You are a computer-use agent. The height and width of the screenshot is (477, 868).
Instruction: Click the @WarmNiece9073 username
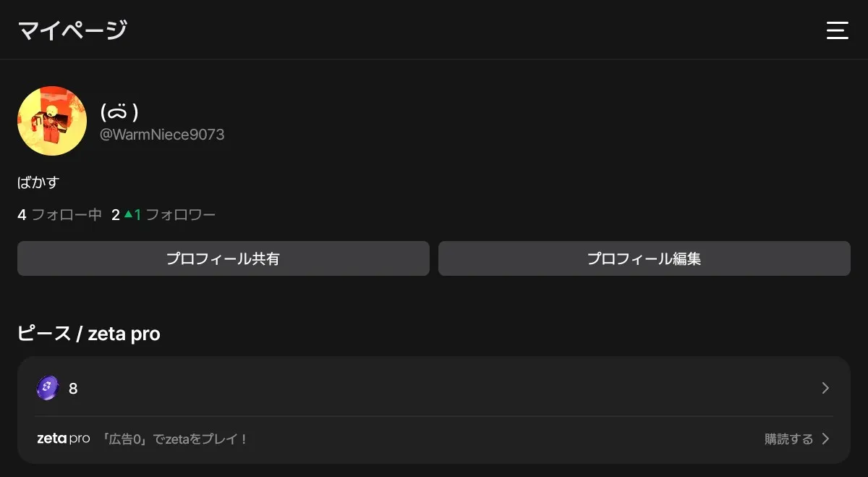click(162, 135)
